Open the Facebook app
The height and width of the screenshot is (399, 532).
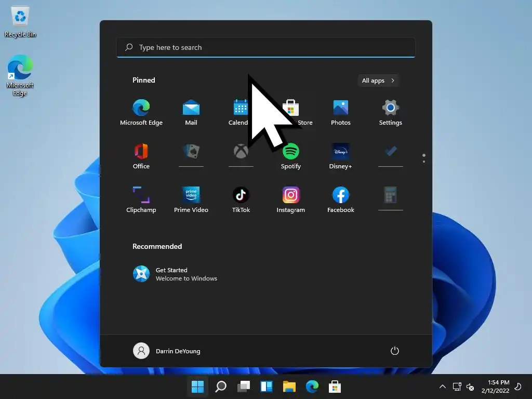coord(341,200)
